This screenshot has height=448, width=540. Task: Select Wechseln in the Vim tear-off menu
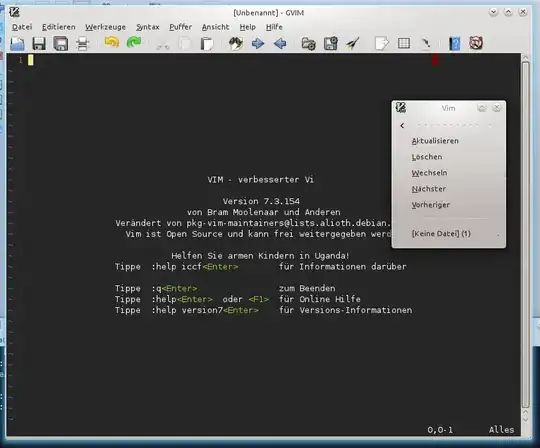click(429, 173)
